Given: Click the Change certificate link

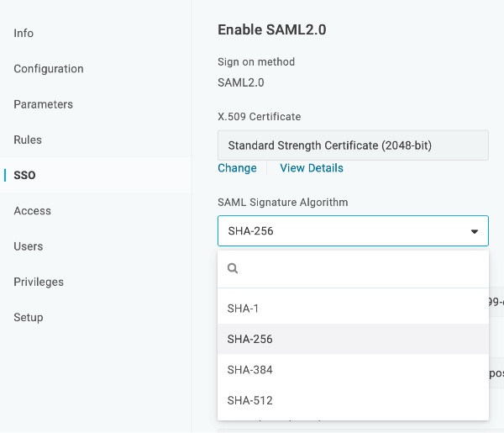Looking at the screenshot, I should [237, 168].
